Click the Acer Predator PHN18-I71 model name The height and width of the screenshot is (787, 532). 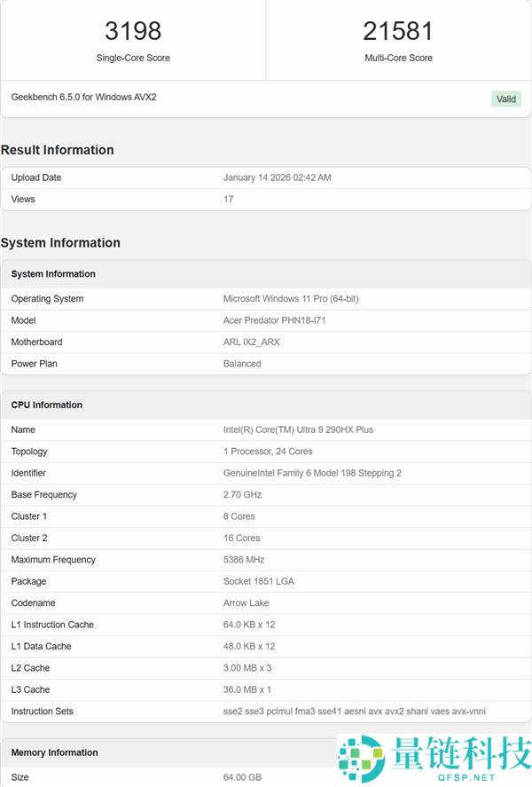274,320
